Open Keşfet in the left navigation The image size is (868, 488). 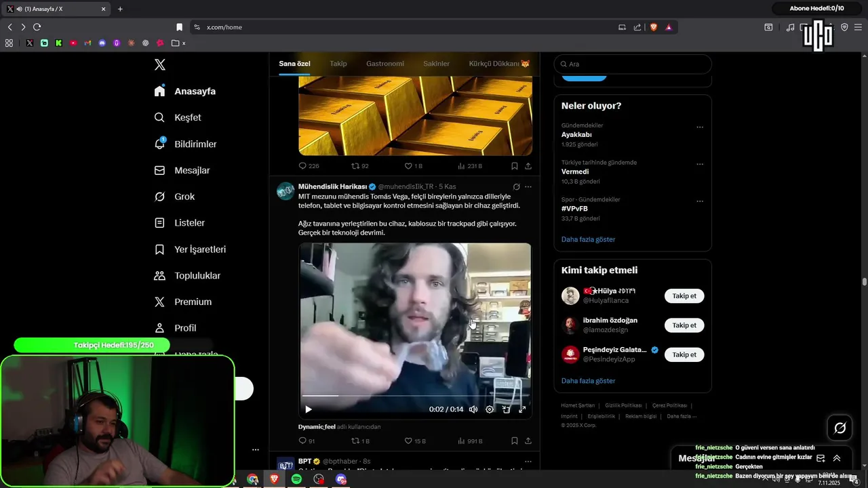click(178, 117)
